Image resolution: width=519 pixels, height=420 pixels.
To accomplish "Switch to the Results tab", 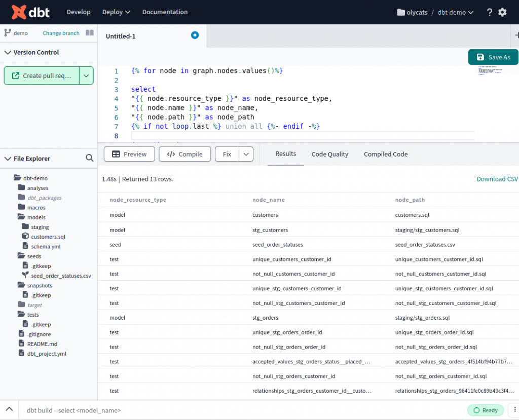I will tap(286, 154).
